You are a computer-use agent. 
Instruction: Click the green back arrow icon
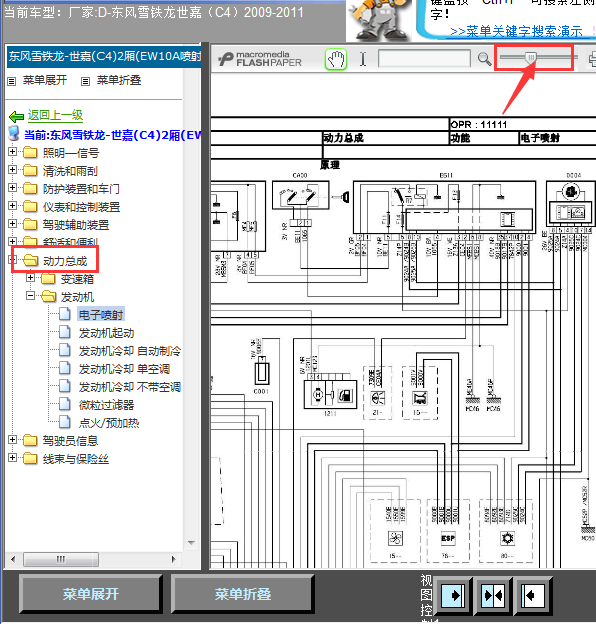[17, 116]
